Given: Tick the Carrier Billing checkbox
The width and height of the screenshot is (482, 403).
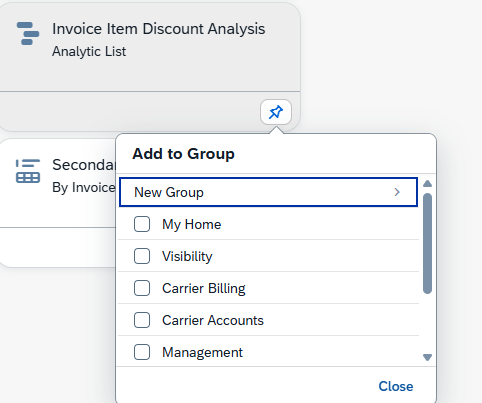Looking at the screenshot, I should pyautogui.click(x=142, y=288).
